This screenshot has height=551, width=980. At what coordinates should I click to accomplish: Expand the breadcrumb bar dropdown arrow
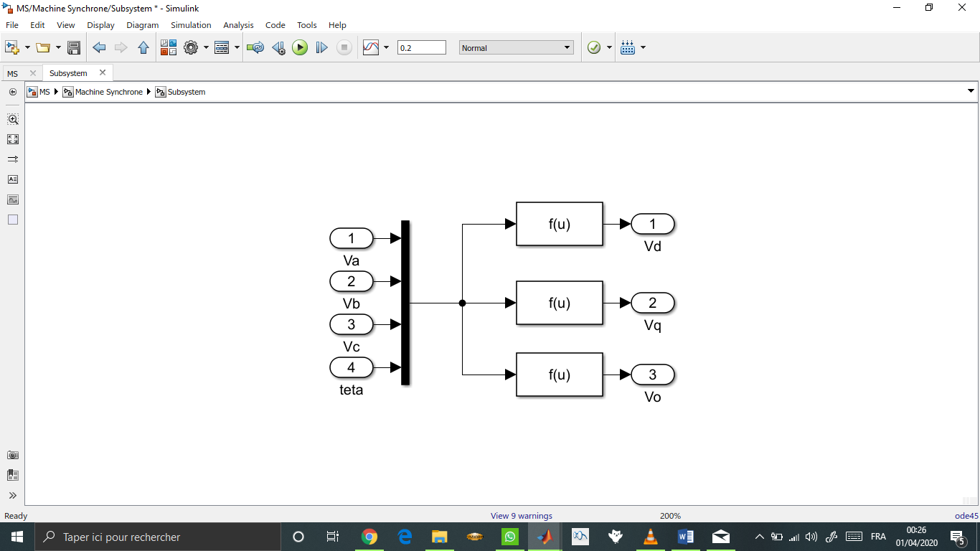click(x=971, y=91)
